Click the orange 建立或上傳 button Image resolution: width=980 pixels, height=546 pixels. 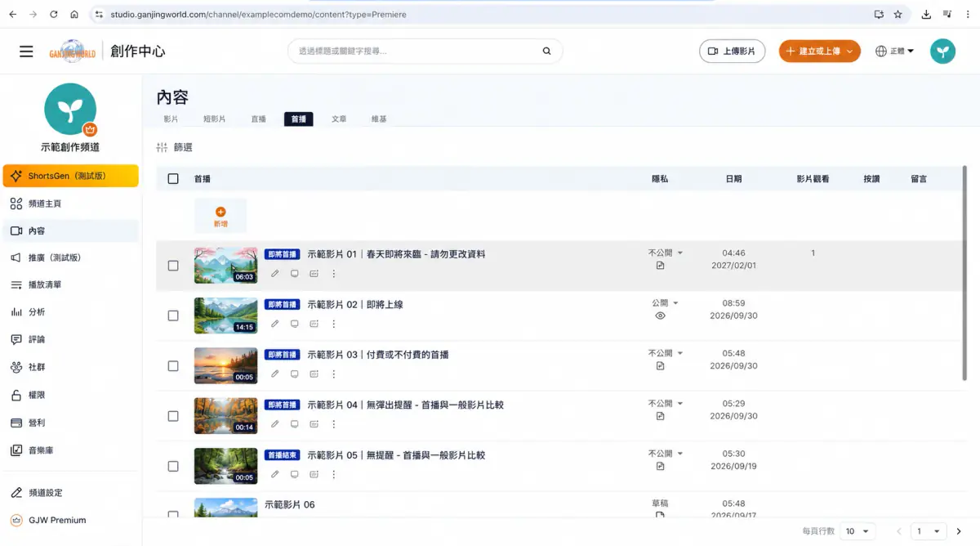click(x=819, y=51)
